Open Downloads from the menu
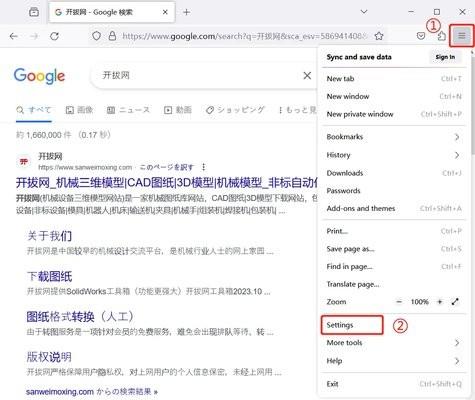Screen dimensions: 475x400 (x=394, y=173)
